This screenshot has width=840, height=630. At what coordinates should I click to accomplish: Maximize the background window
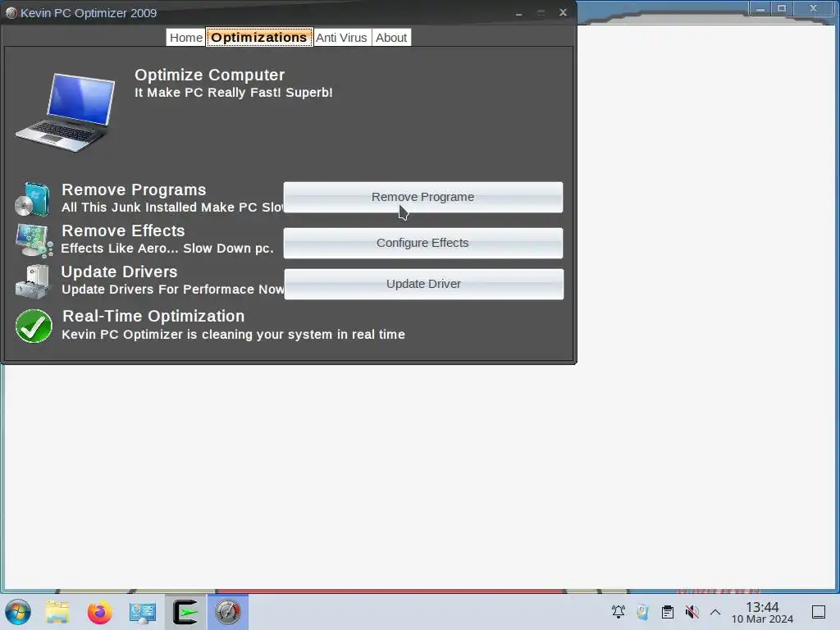[x=782, y=8]
